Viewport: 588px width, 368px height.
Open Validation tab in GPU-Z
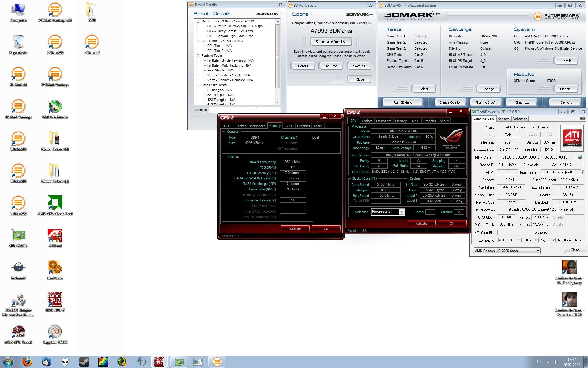[x=520, y=119]
